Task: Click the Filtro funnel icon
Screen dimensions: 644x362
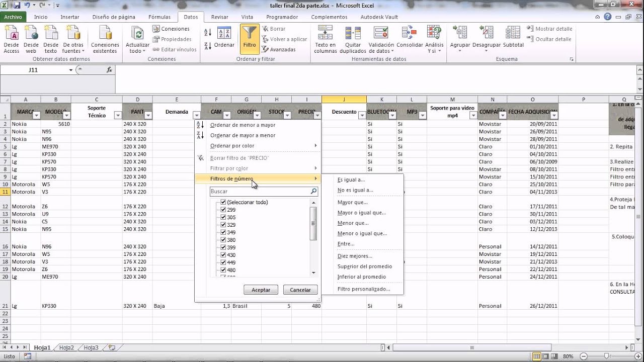Action: (x=249, y=33)
